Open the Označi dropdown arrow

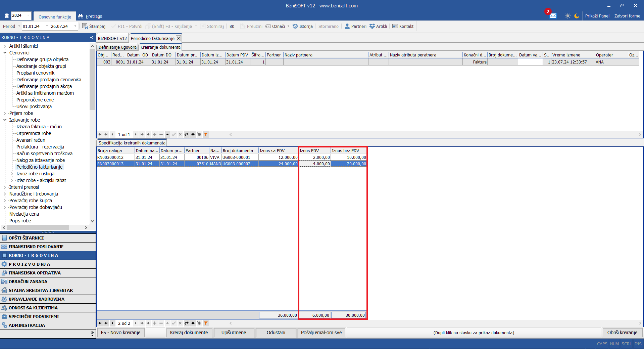pyautogui.click(x=288, y=26)
